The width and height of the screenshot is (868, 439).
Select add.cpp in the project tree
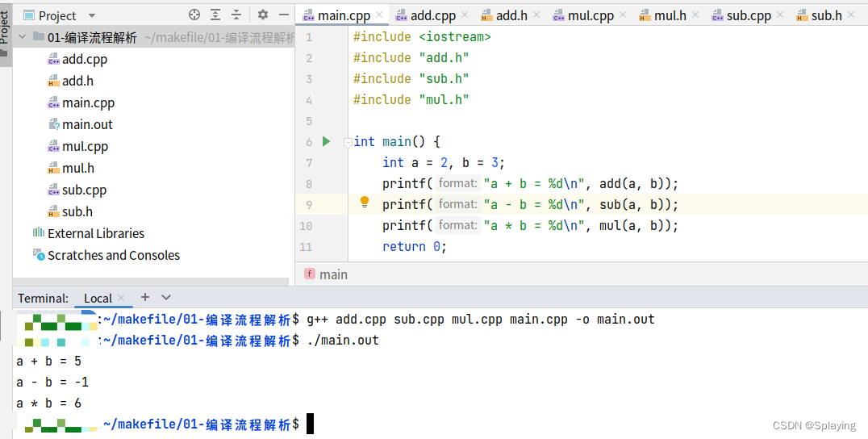[77, 59]
